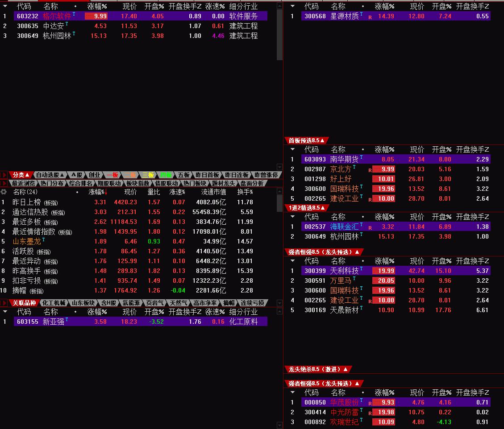Open the 分类 tab dropdown
504x429 pixels.
click(21, 175)
